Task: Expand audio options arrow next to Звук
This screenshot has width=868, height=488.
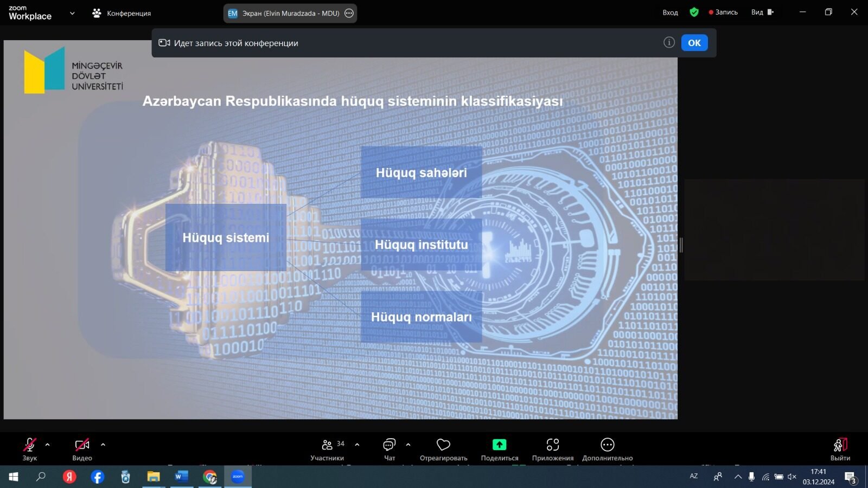Action: point(48,445)
